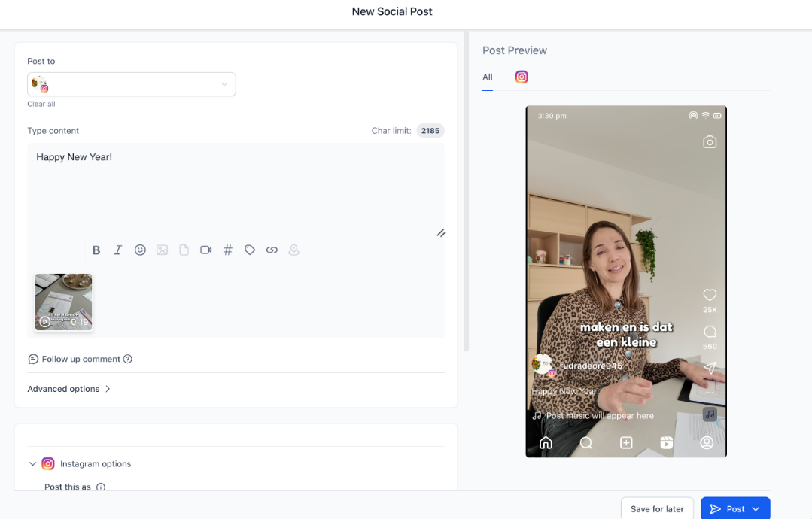812x519 pixels.
Task: Toggle bold formatting in the editor toolbar
Action: [96, 250]
